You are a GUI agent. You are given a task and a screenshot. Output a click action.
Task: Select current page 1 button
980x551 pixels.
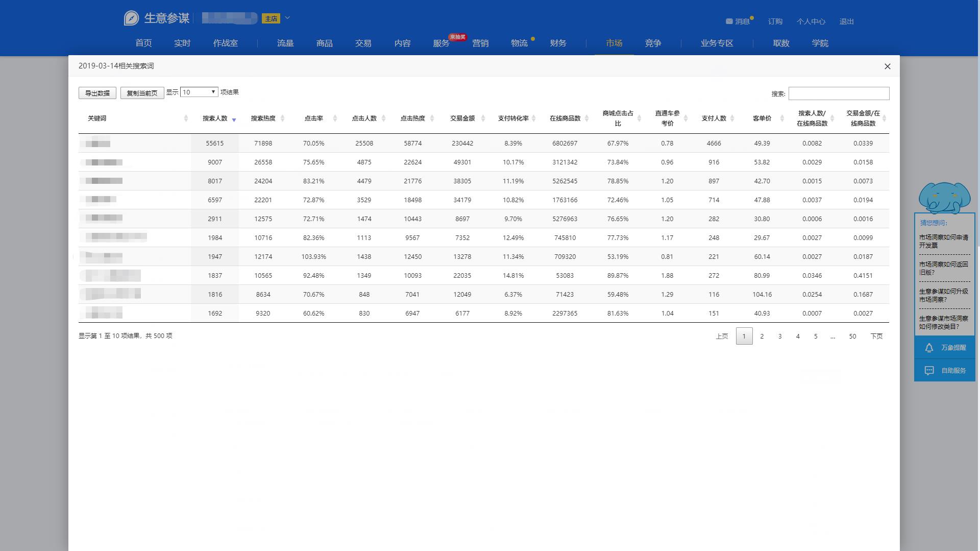tap(744, 336)
